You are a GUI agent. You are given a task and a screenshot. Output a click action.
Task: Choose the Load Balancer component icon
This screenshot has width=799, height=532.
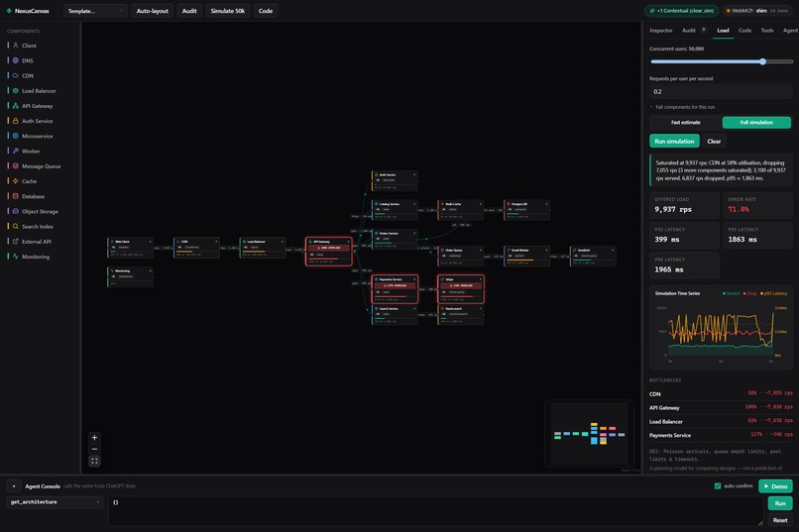pos(15,90)
